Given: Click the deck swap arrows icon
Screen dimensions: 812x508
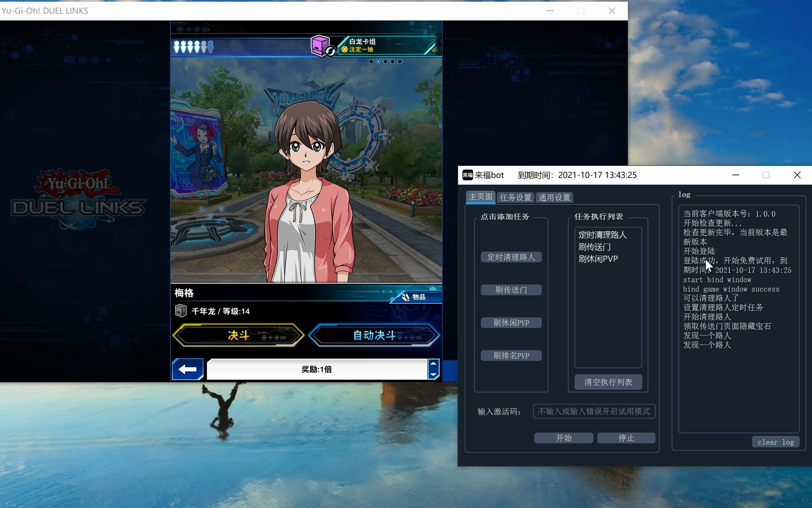Looking at the screenshot, I should (330, 52).
